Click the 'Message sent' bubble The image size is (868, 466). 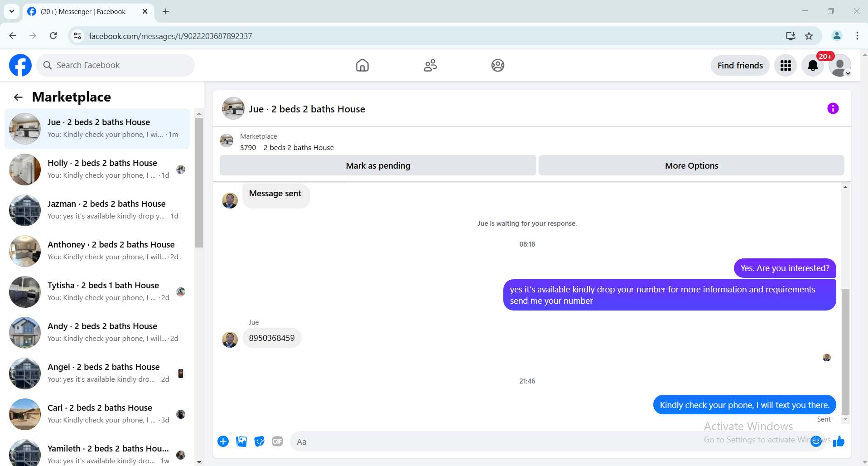coord(275,195)
